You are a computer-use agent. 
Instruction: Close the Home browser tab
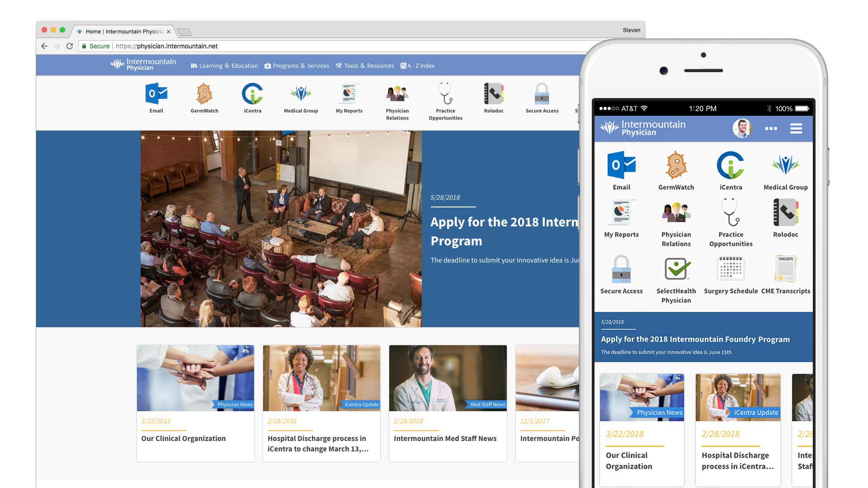[168, 32]
